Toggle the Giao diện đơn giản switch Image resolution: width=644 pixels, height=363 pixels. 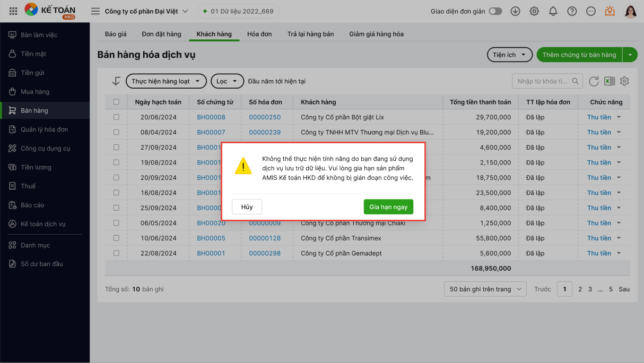pos(495,11)
